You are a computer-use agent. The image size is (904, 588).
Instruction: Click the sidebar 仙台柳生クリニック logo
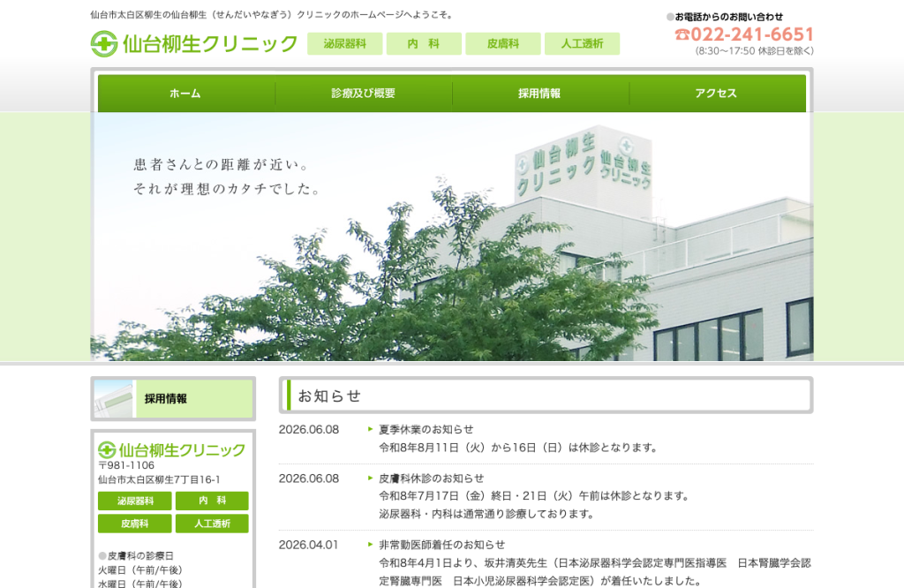click(x=172, y=449)
